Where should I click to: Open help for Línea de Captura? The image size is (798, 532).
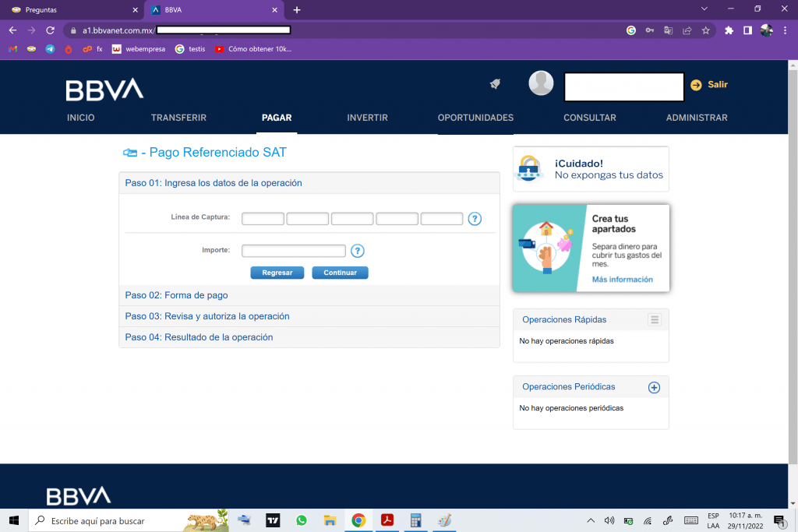coord(475,219)
